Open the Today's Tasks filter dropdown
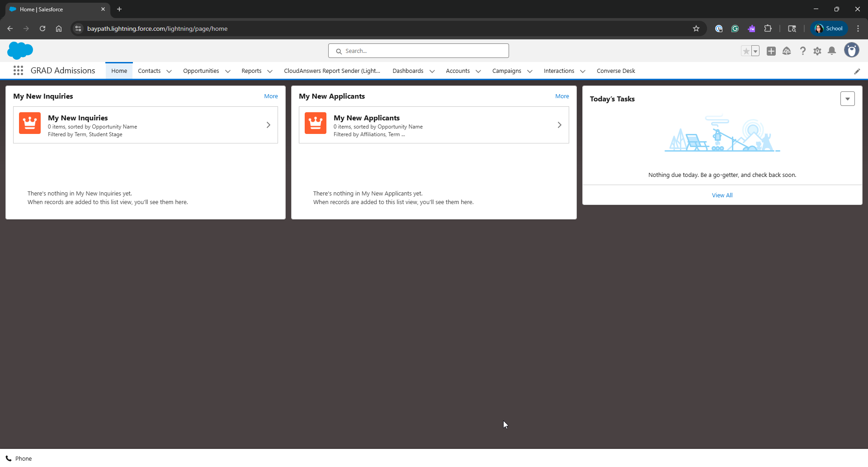Screen dimensions: 868x467 [x=847, y=99]
